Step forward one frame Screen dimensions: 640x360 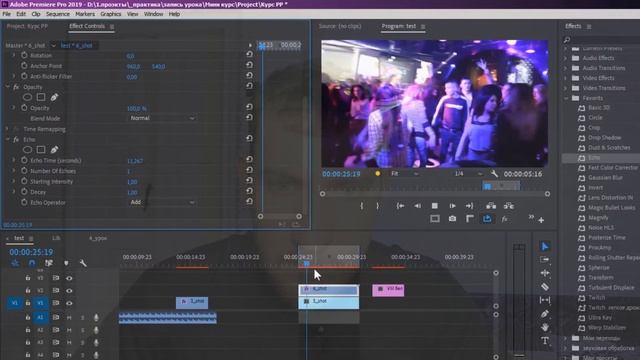(x=452, y=206)
